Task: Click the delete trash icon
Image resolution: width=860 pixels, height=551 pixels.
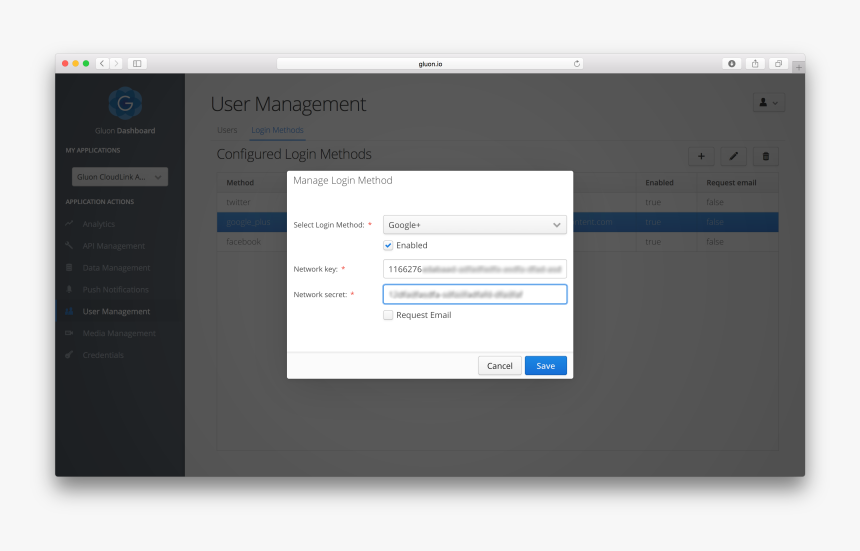Action: point(766,156)
